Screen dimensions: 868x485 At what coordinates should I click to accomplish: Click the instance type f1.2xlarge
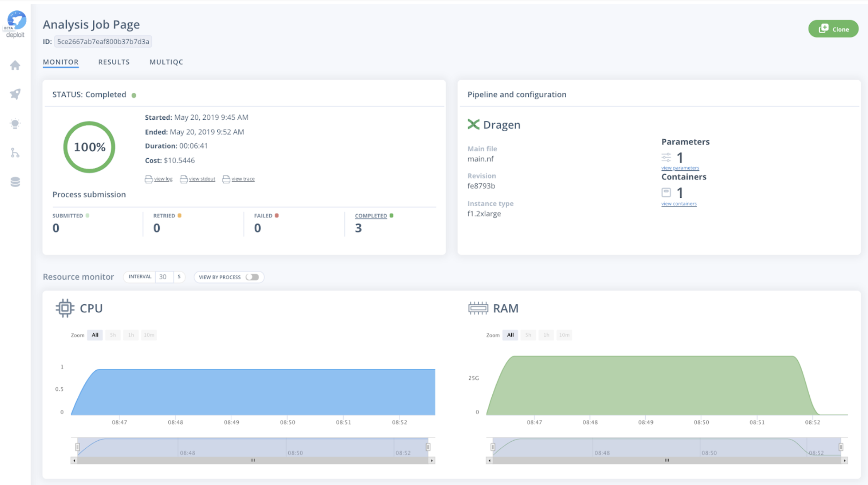tap(484, 214)
